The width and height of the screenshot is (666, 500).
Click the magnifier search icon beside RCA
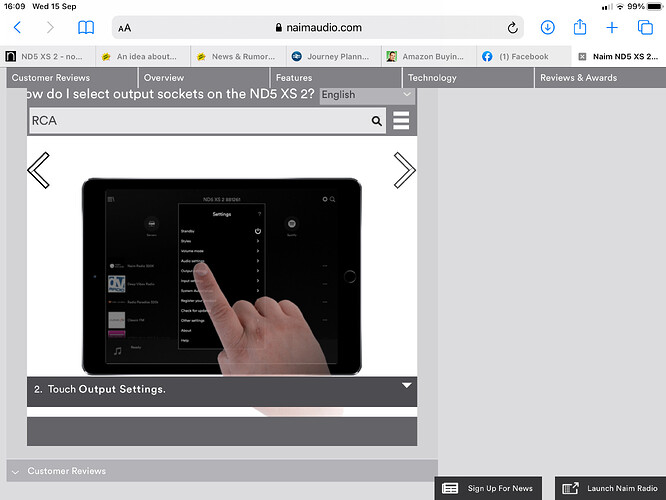click(377, 121)
